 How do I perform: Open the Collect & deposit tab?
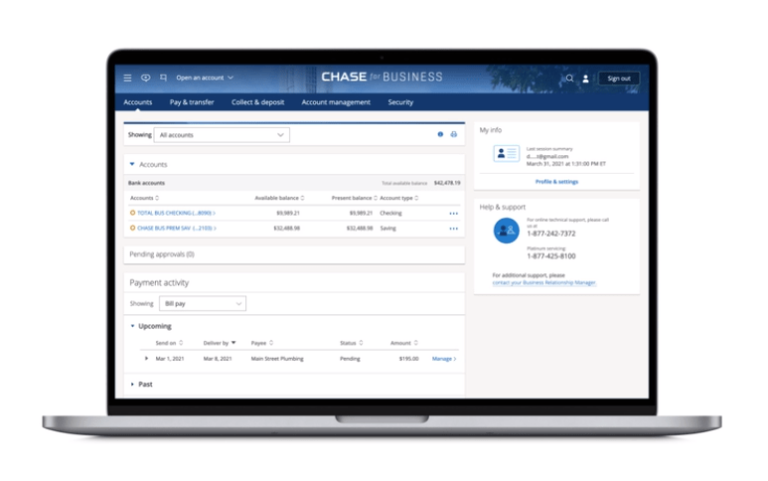point(258,102)
